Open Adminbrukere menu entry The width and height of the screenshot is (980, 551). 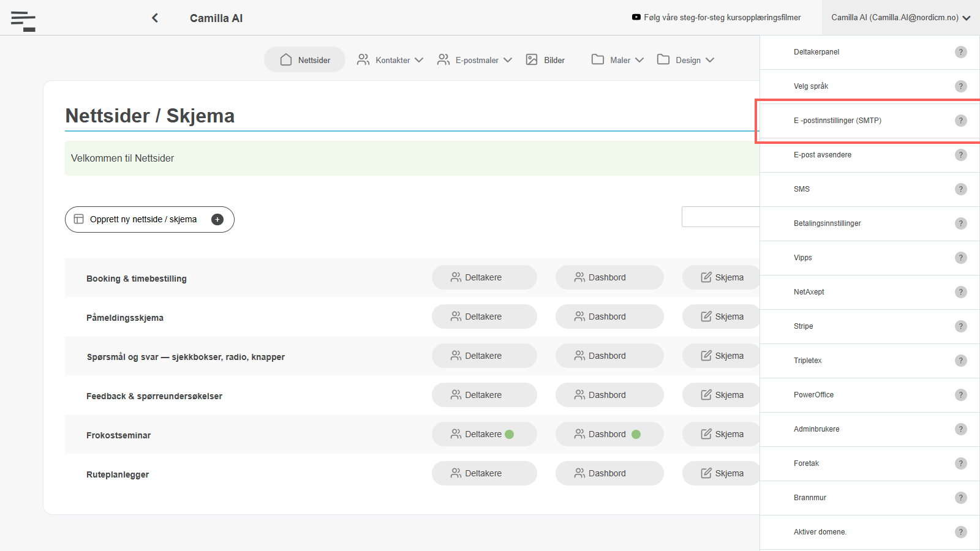[870, 429]
